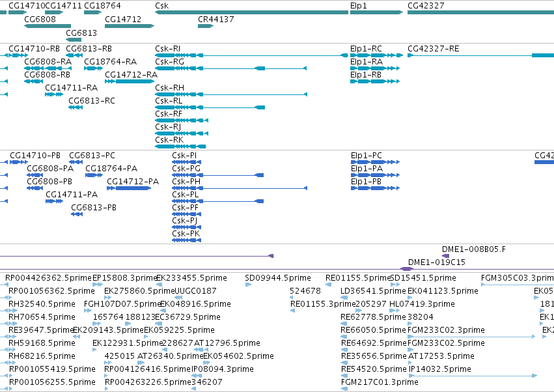
Task: Click the EK041123.5prime EST label
Action: pyautogui.click(x=443, y=291)
